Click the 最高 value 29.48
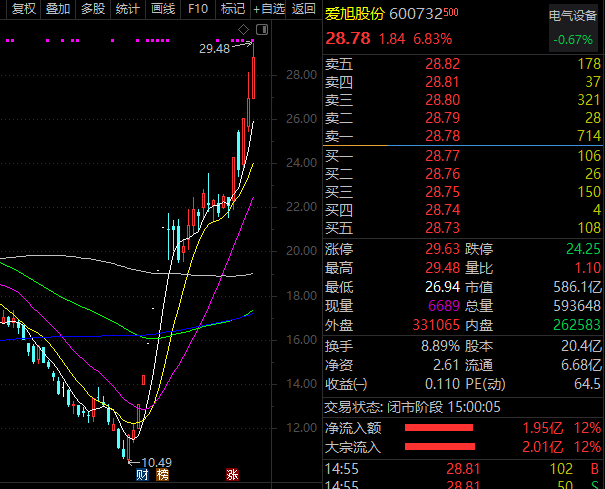 pos(443,268)
